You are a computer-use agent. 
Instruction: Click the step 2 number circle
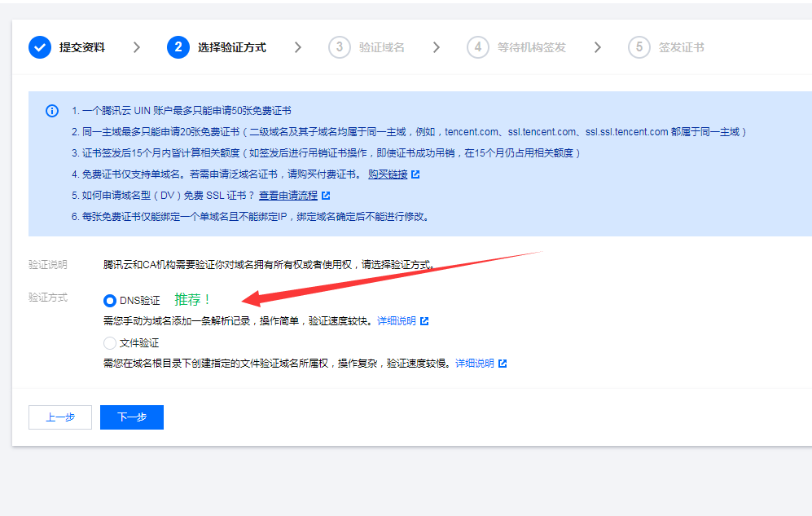(178, 47)
